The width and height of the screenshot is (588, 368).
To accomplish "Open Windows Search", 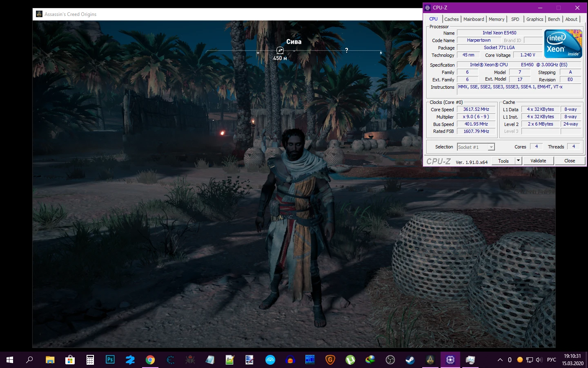I will coord(29,360).
